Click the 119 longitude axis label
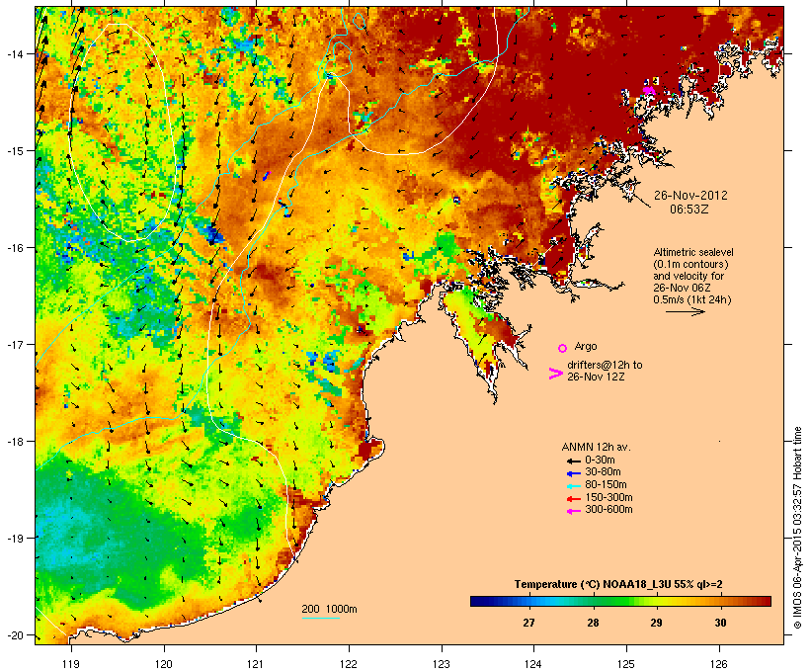The image size is (810, 672). (71, 664)
